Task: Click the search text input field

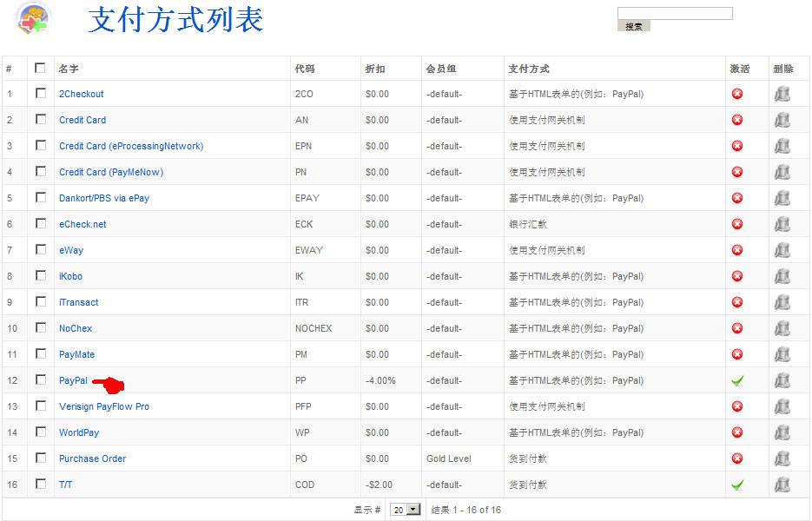Action: [x=675, y=13]
